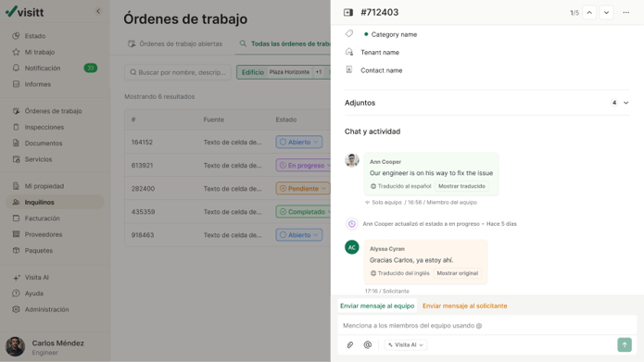Click order number 164152
Viewport: 644px width, 362px height.
[142, 142]
